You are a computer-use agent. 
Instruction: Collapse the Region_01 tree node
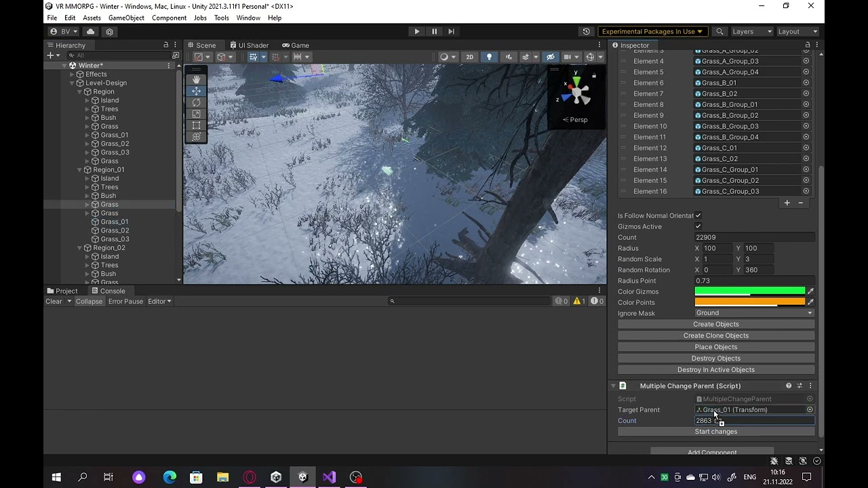pos(80,170)
